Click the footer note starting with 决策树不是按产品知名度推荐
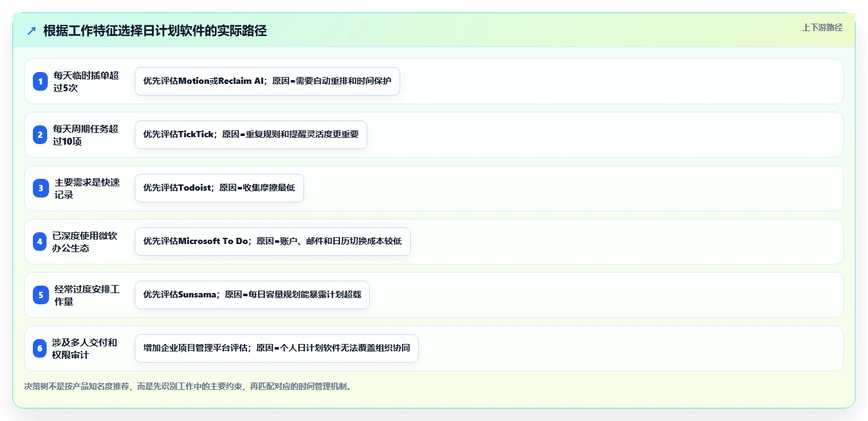This screenshot has width=868, height=421. tap(189, 386)
